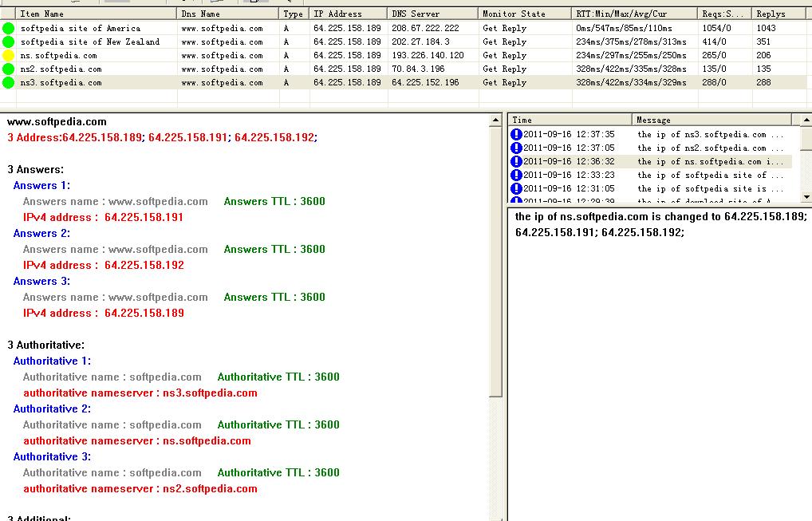This screenshot has height=521, width=812.
Task: Select log entry dated 2011-09-16 12:36:32
Action: click(650, 162)
